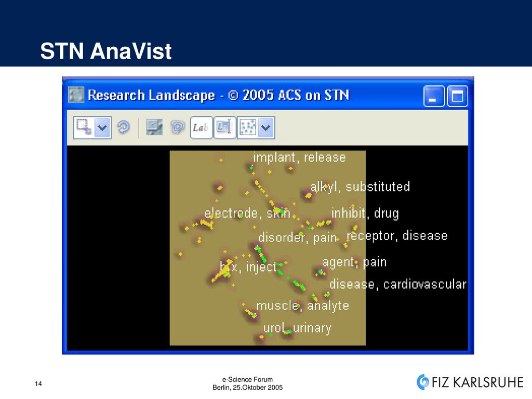This screenshot has height=399, width=532.
Task: Click the 'receptor, disease' cluster label
Action: pyautogui.click(x=397, y=235)
